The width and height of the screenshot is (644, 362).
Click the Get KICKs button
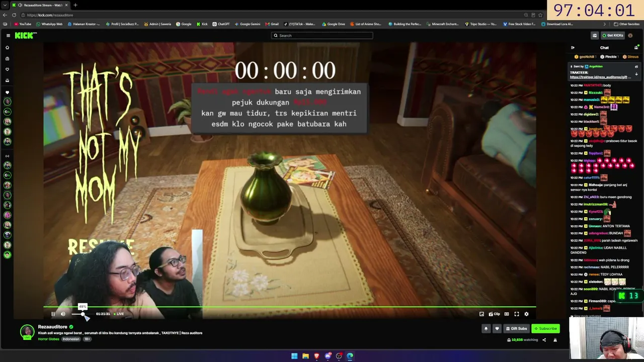point(612,35)
